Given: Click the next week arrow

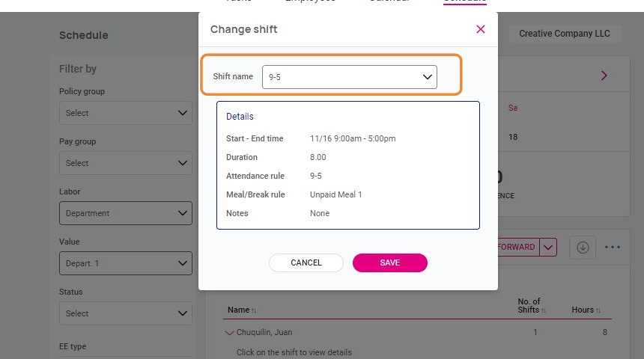Looking at the screenshot, I should tap(604, 76).
